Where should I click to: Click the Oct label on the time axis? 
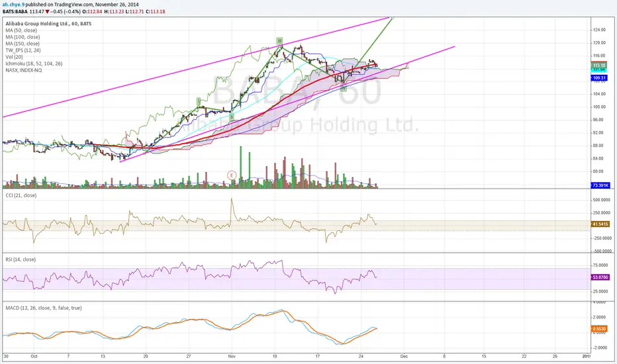coord(34,356)
